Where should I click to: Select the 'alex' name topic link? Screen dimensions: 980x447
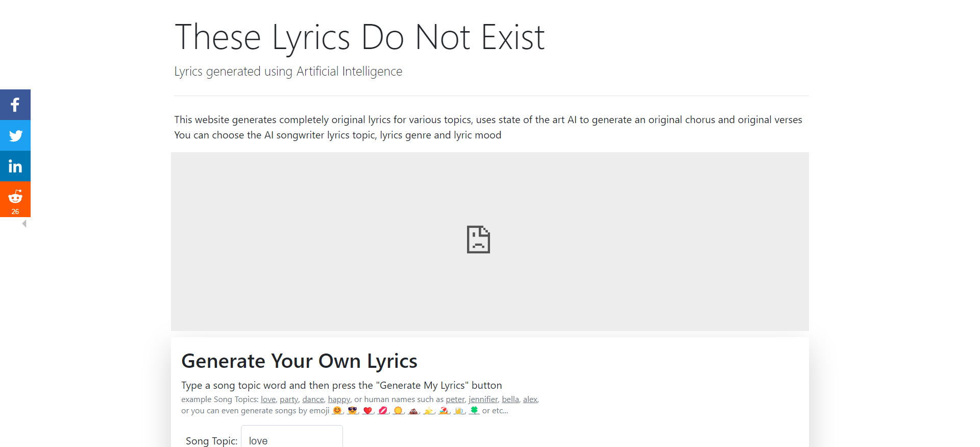pyautogui.click(x=530, y=399)
